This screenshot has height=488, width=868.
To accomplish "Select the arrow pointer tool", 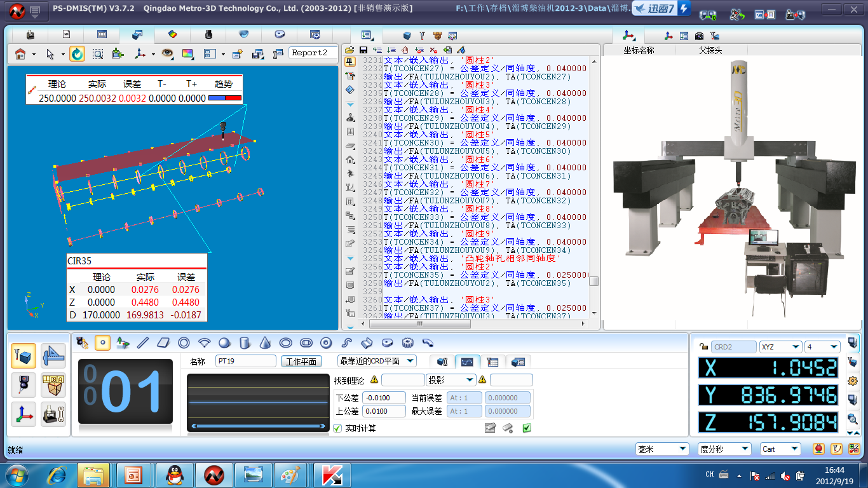I will pos(50,54).
